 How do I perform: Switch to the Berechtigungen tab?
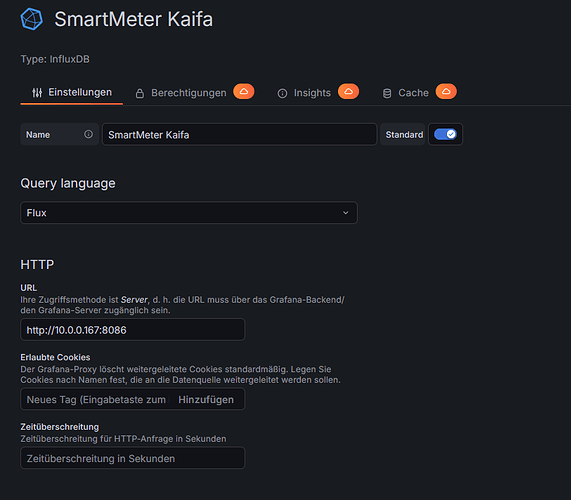189,93
